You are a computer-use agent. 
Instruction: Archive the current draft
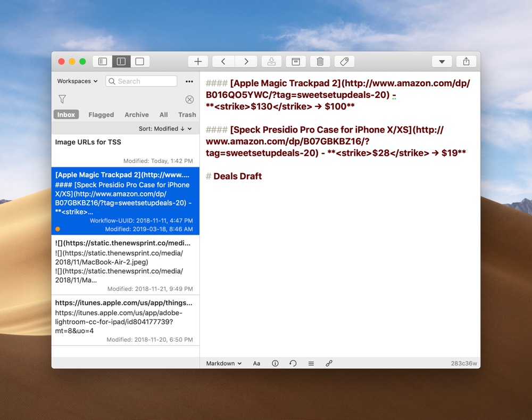(296, 61)
